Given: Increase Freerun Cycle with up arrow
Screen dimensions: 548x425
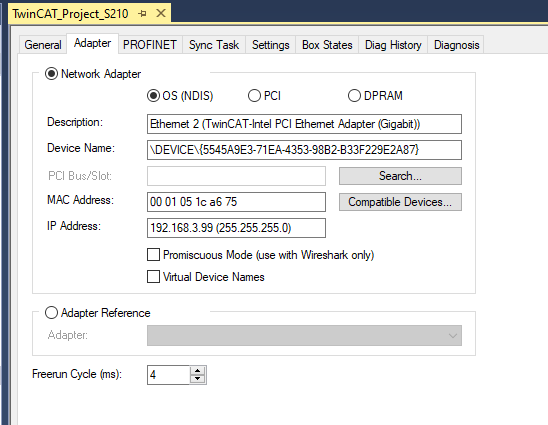Looking at the screenshot, I should pos(198,371).
